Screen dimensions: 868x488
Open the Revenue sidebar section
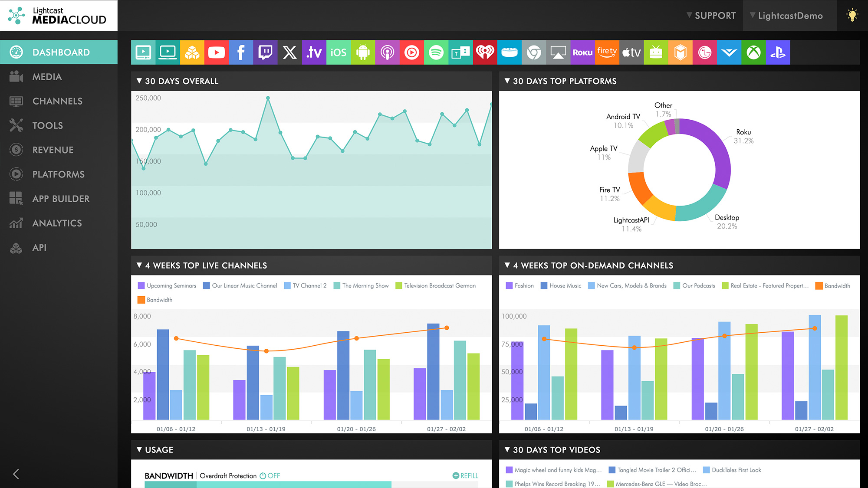(x=53, y=150)
